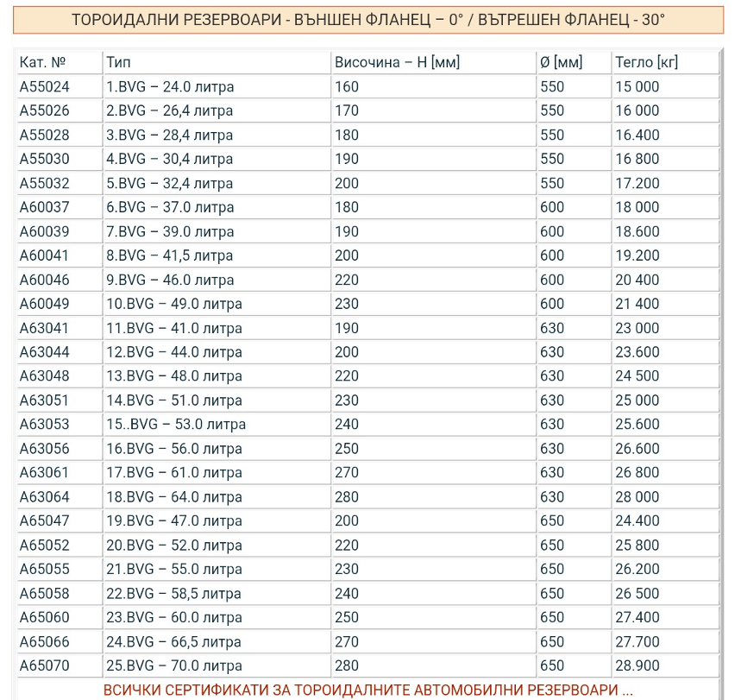Click the 'Кат. №' column header
The height and width of the screenshot is (700, 735).
click(43, 62)
